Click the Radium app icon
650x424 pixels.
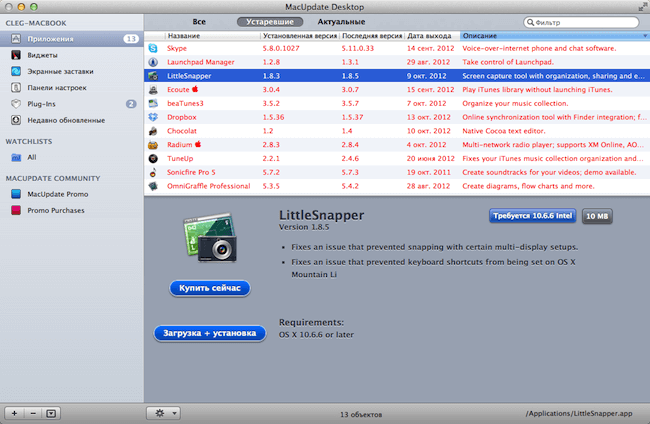[153, 145]
